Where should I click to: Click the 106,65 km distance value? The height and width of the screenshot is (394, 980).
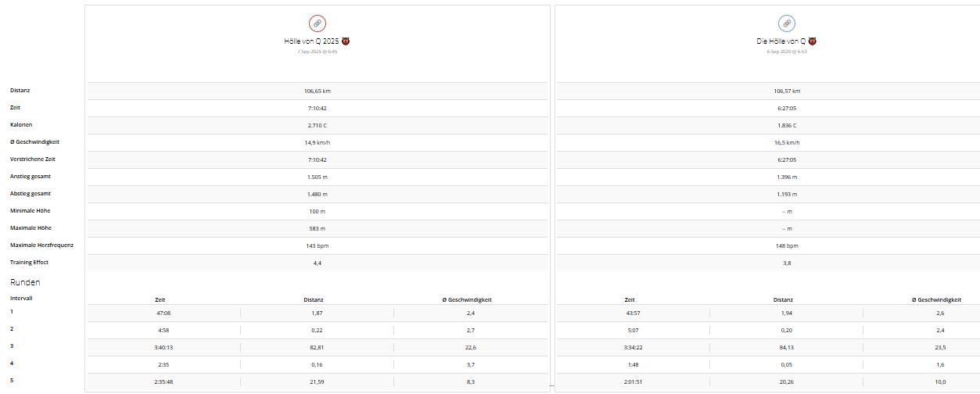(317, 91)
